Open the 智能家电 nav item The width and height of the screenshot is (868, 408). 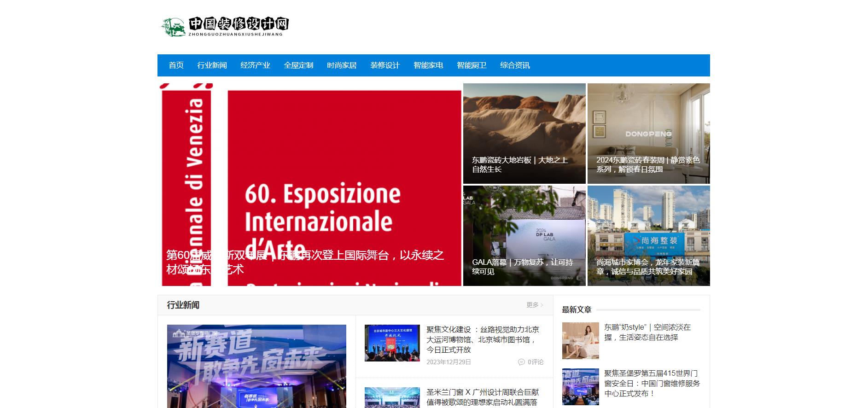point(428,65)
